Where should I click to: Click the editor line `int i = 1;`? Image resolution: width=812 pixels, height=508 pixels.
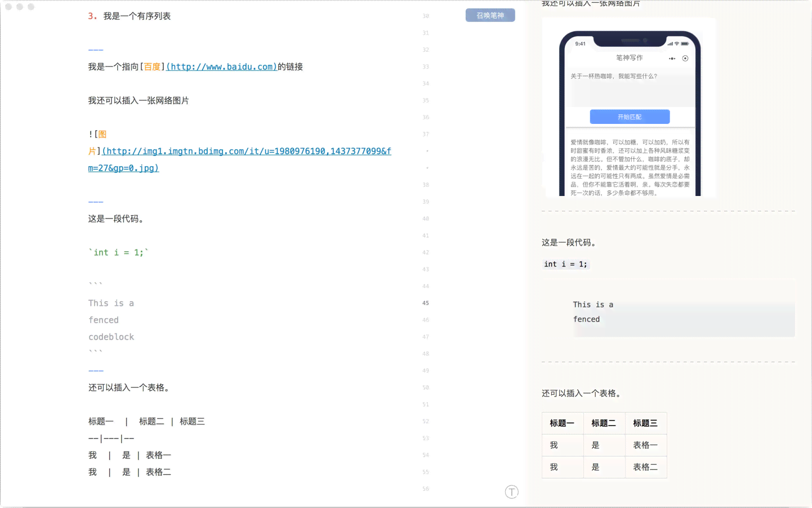(118, 252)
